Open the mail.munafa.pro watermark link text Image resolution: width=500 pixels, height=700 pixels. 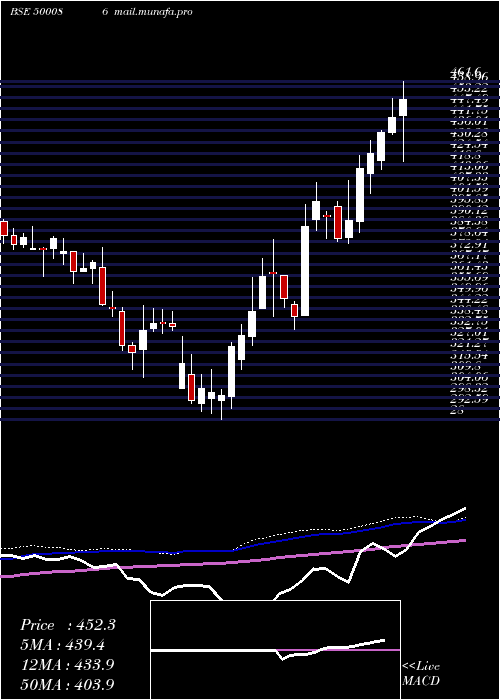tap(153, 12)
